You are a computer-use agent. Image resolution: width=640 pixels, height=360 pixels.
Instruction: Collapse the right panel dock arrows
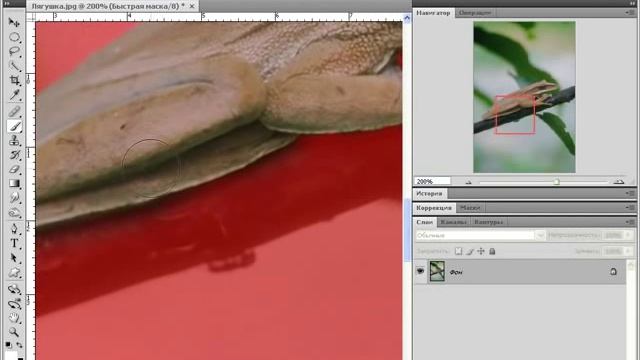[x=632, y=3]
